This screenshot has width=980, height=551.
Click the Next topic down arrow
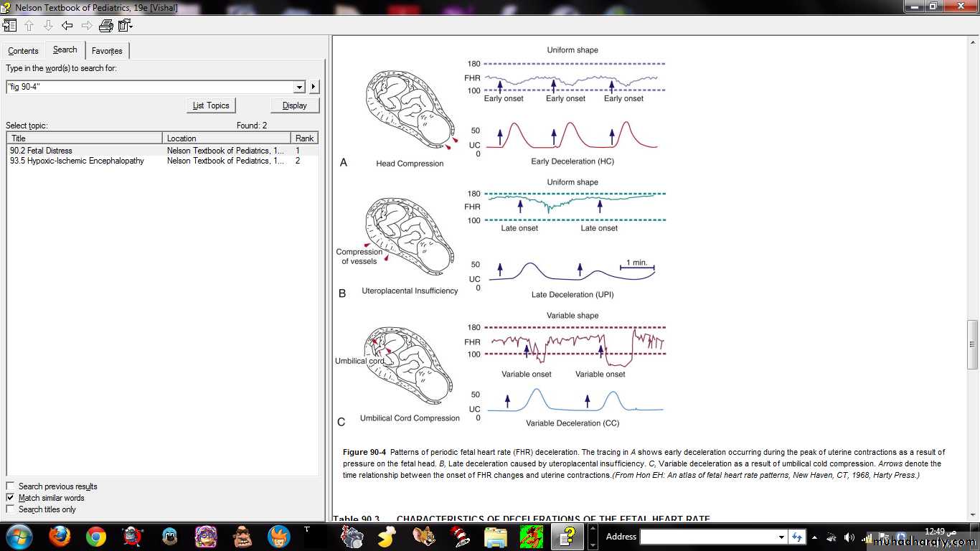point(48,26)
